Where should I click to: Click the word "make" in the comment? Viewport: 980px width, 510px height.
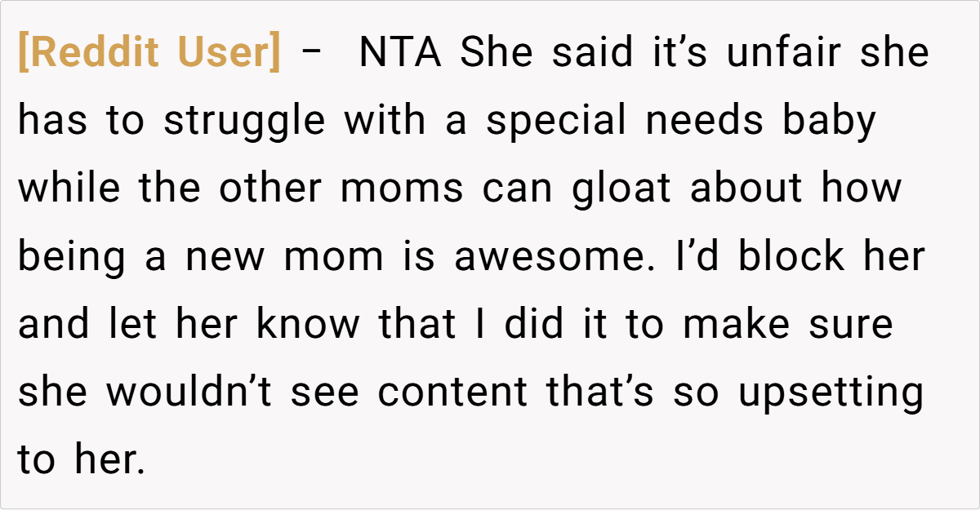pos(736,325)
